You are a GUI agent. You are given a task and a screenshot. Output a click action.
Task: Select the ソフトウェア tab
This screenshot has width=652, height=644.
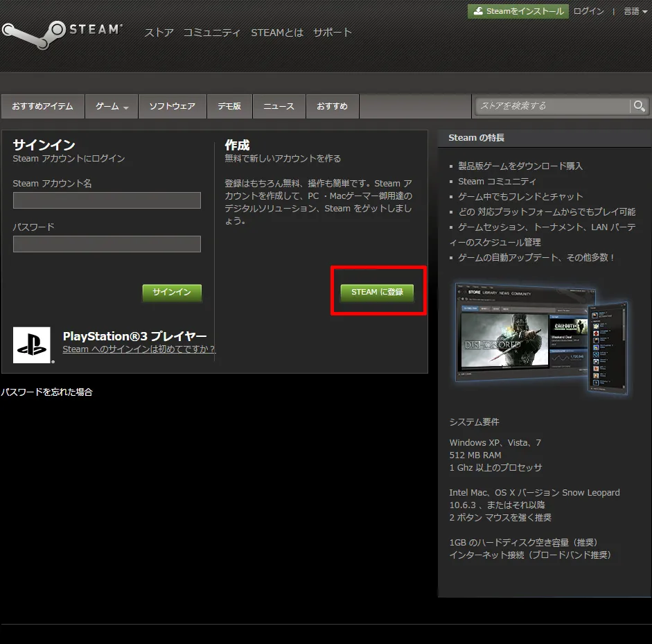coord(172,107)
